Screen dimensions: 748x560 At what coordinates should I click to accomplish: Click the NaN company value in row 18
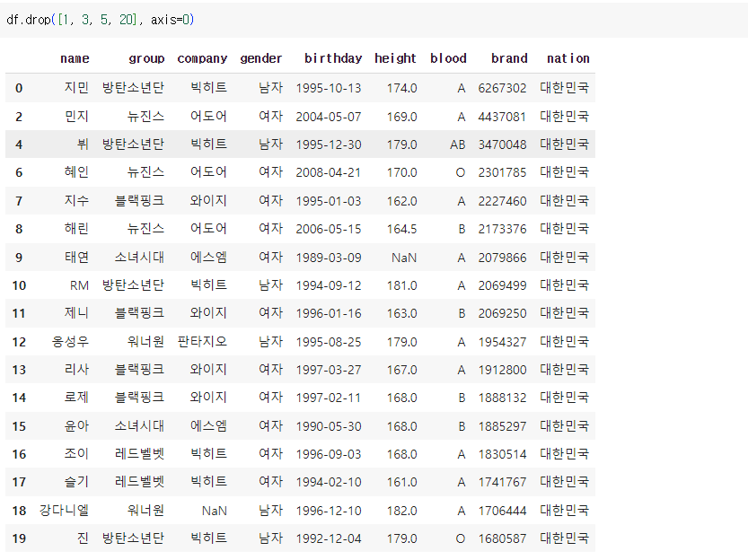215,511
